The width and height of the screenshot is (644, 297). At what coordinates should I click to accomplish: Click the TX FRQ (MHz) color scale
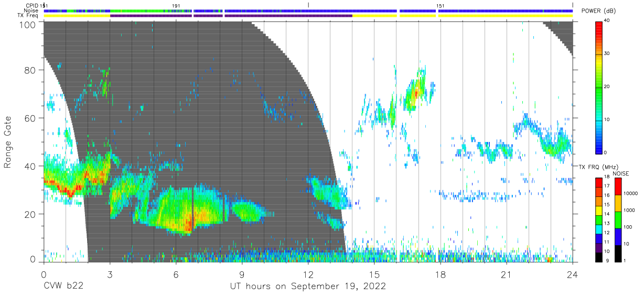point(599,219)
